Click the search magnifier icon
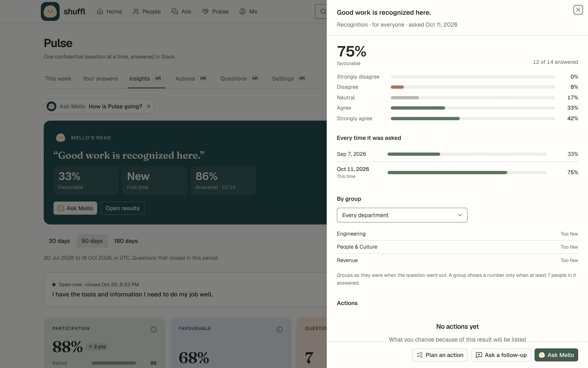588x368 pixels. point(323,11)
